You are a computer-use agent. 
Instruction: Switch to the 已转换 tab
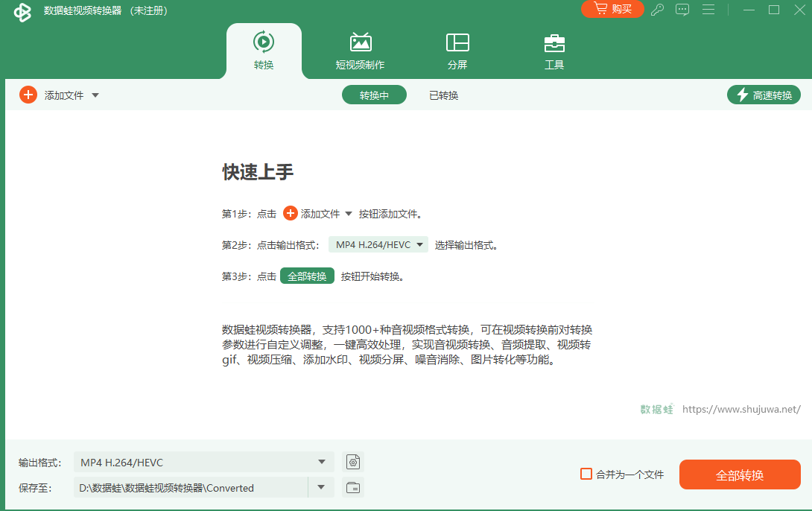[x=443, y=95]
